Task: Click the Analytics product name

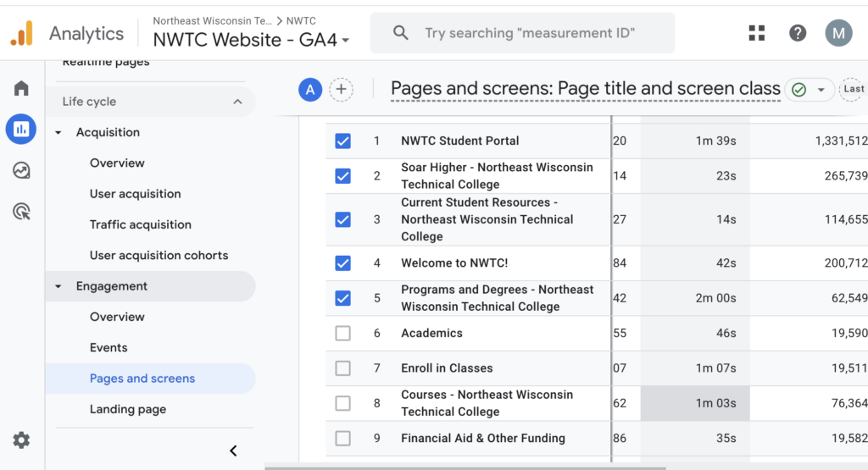Action: (86, 34)
